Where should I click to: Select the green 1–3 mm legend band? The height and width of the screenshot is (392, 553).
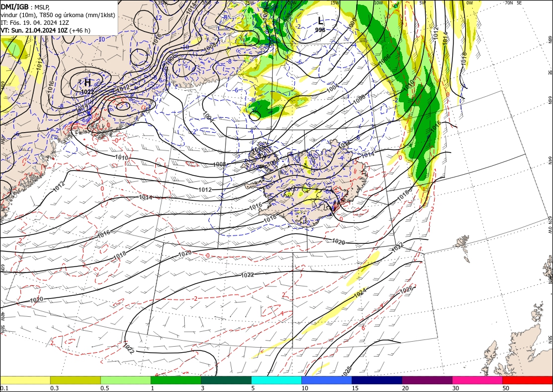click(176, 380)
